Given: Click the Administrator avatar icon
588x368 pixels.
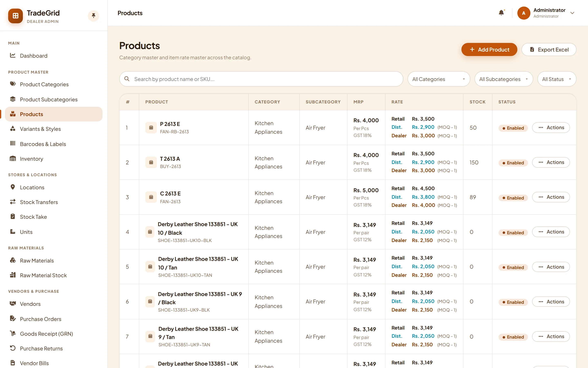Looking at the screenshot, I should pos(524,13).
